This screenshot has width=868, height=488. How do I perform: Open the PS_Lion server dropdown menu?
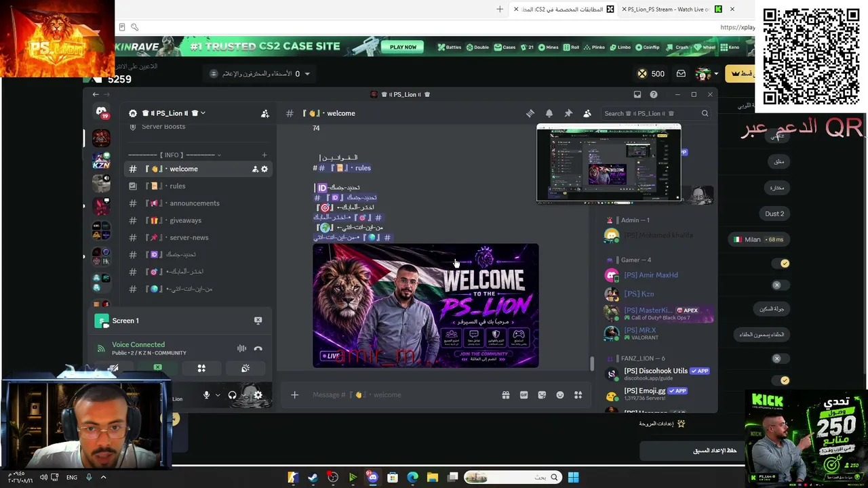(172, 113)
